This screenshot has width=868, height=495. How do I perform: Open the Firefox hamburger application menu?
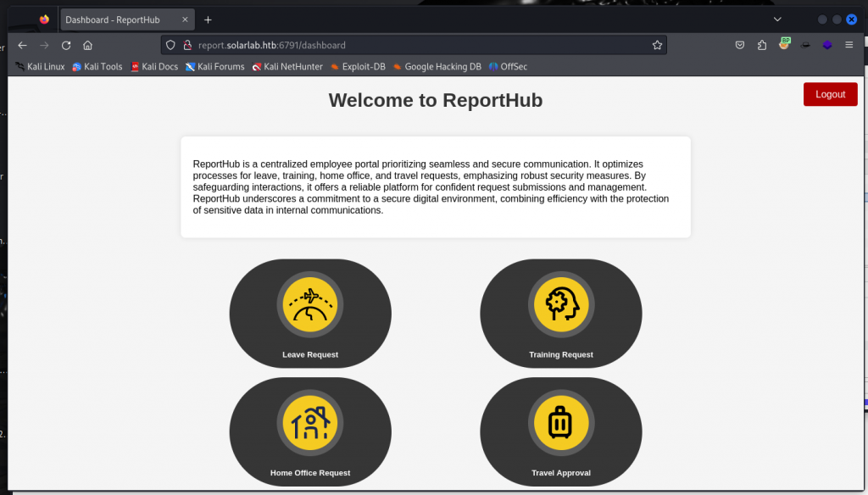coord(849,45)
